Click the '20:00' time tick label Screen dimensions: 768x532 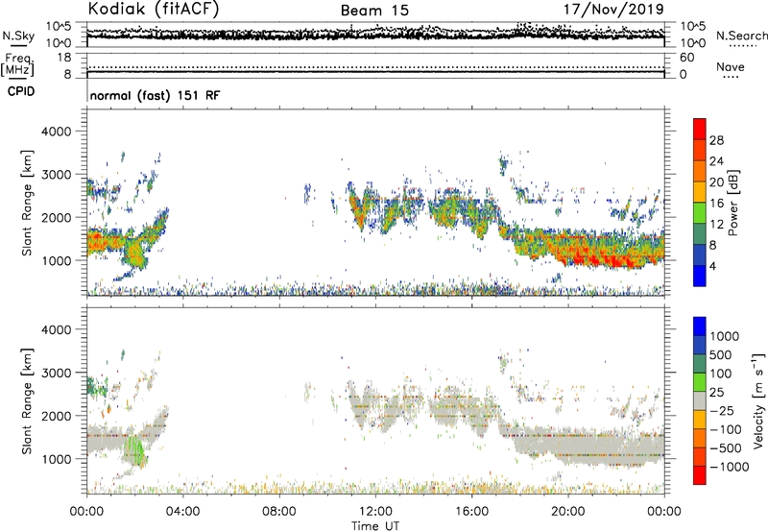567,512
